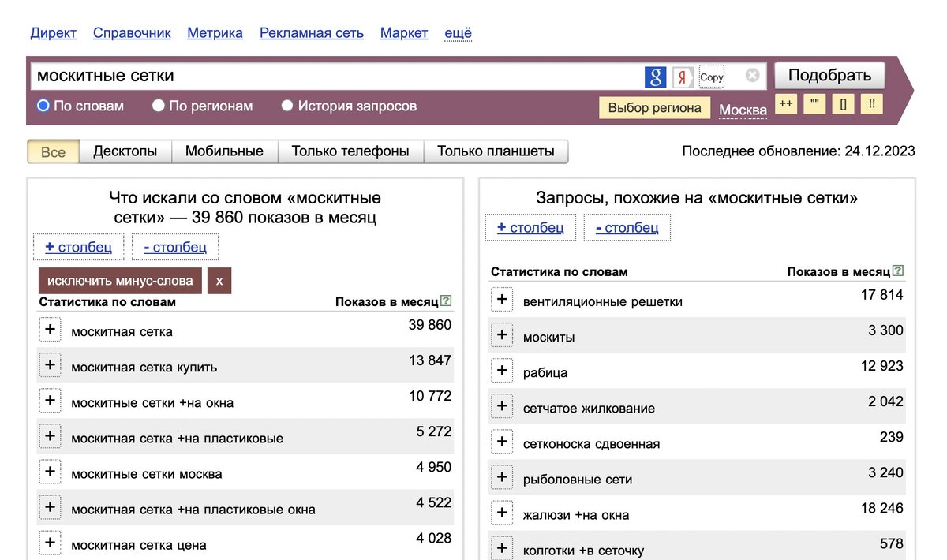Image resolution: width=947 pixels, height=560 pixels.
Task: Click the 17 814 value for вентиляционные решетки
Action: (881, 295)
